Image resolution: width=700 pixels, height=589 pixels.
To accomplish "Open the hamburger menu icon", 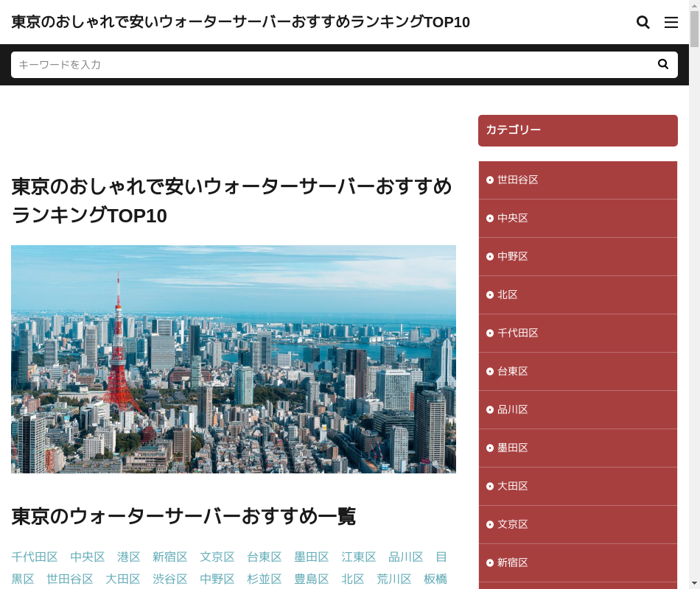I will [671, 22].
